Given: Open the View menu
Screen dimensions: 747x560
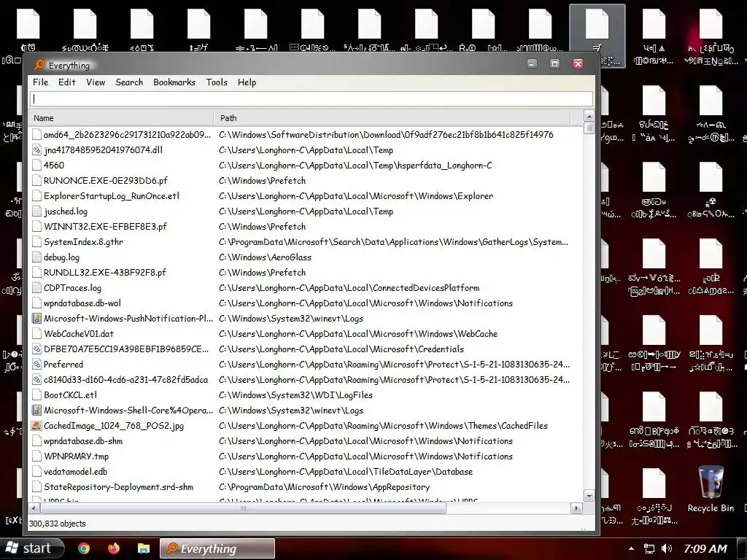Looking at the screenshot, I should click(96, 82).
